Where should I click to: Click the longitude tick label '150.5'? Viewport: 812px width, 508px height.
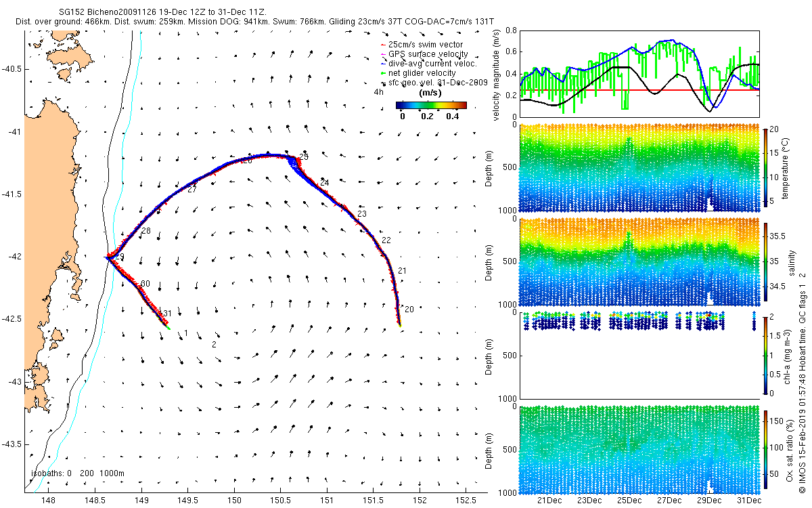281,501
